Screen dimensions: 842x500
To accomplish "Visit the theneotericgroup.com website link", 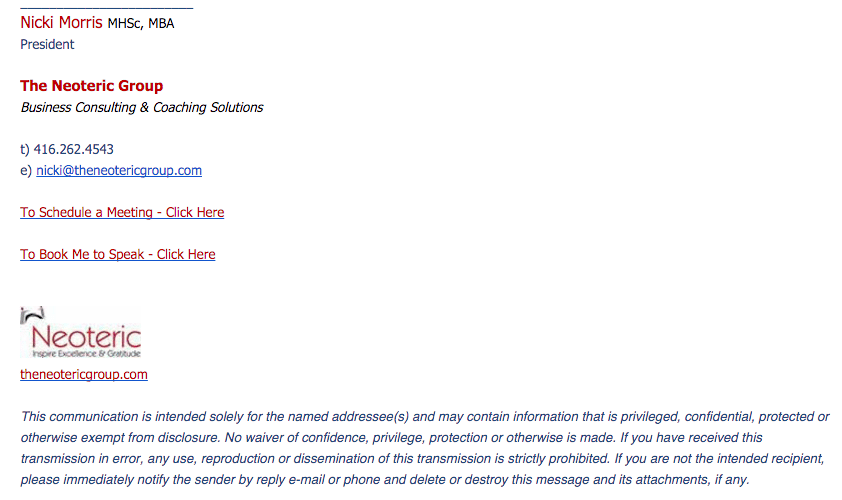I will pos(84,374).
